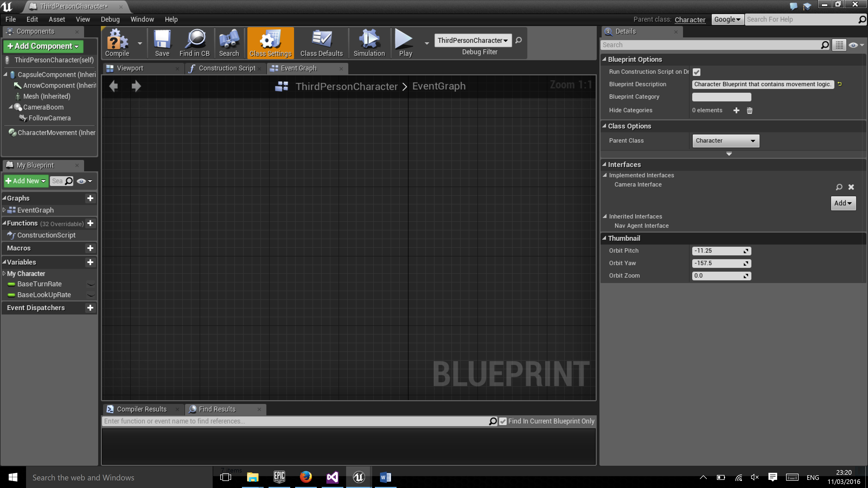This screenshot has height=488, width=868.
Task: Compile the blueprint
Action: pos(117,43)
